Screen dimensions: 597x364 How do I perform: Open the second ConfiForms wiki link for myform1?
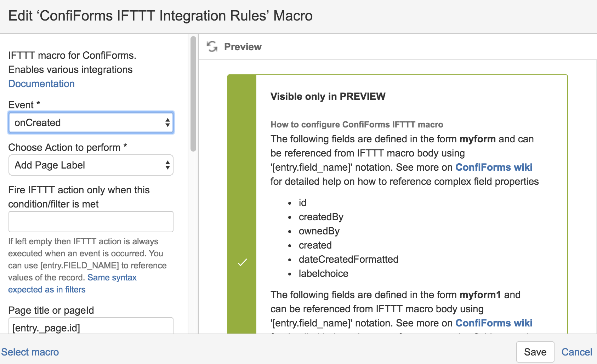coord(494,323)
